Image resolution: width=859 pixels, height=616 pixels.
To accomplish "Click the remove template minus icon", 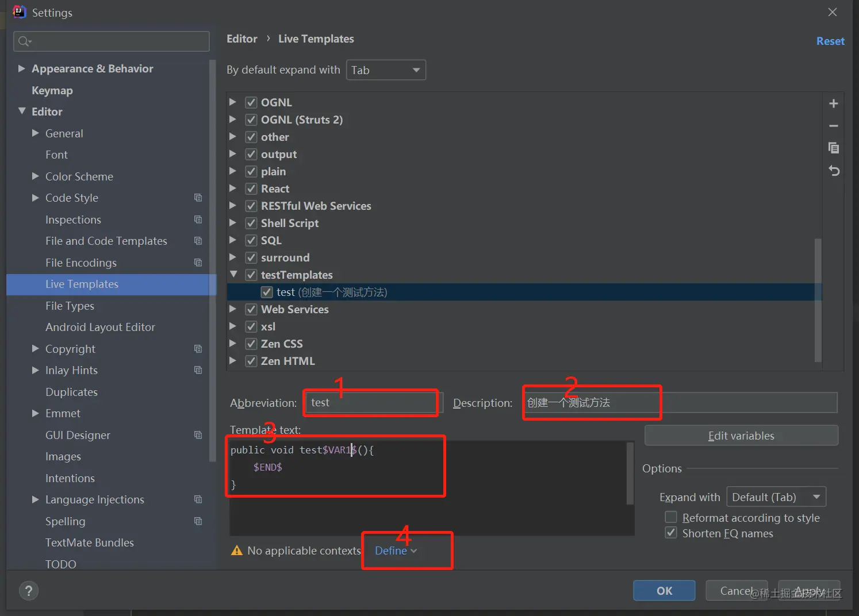I will point(833,126).
